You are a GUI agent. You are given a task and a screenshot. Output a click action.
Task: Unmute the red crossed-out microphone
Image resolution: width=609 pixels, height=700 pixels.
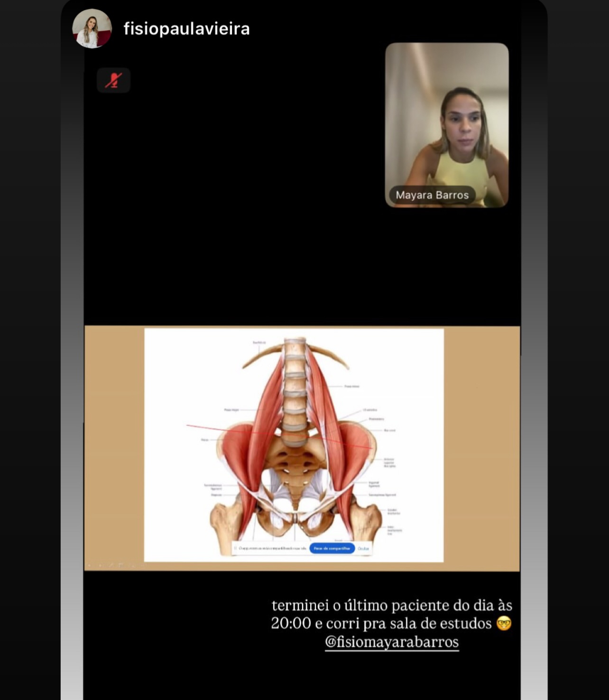click(x=113, y=80)
